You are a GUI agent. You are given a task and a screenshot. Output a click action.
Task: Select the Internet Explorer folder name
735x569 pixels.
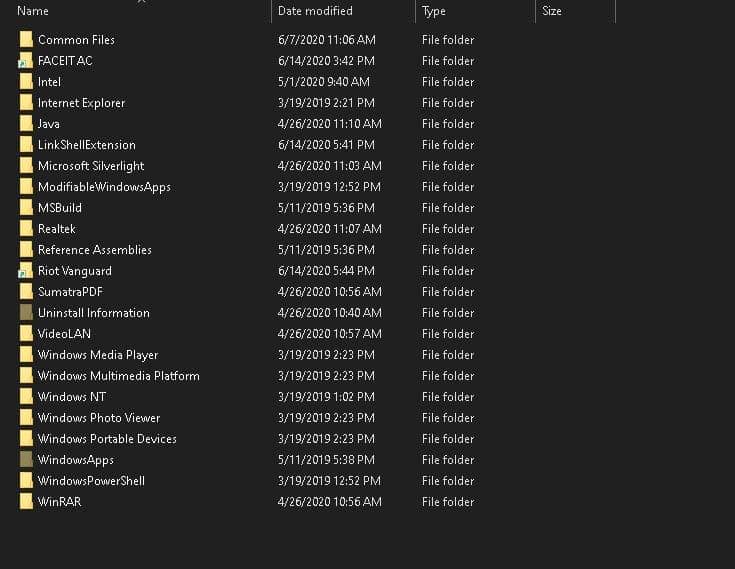pos(82,103)
